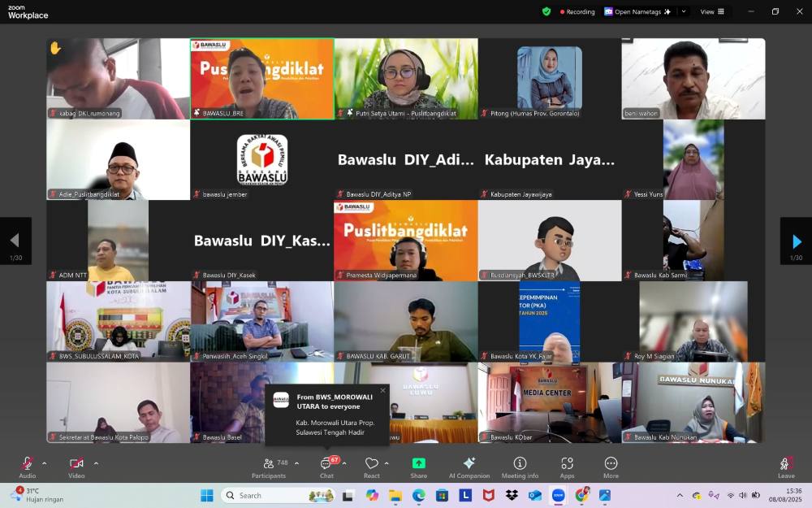Open the blue L app in the taskbar
Screen dimensions: 812x508
click(465, 496)
